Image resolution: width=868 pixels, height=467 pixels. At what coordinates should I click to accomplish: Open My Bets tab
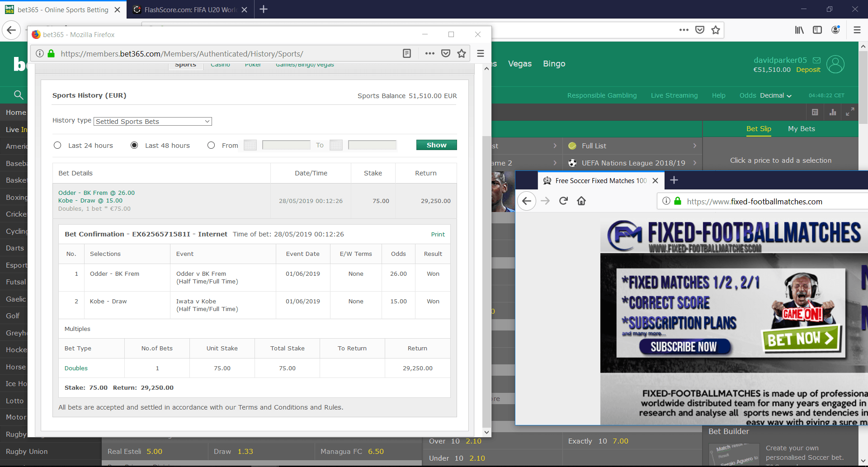802,129
